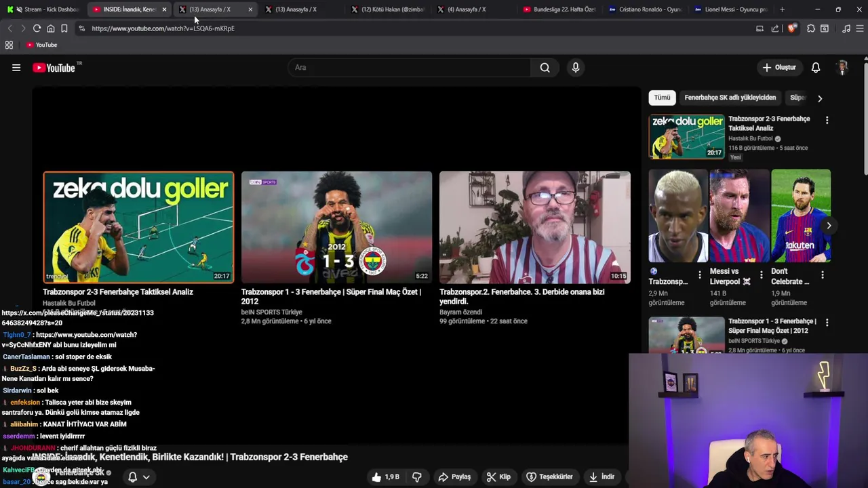The image size is (868, 488).
Task: Open the account avatar menu
Action: coord(842,67)
